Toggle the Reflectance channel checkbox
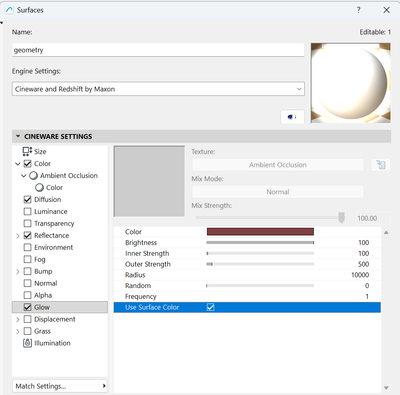Viewport: 400px width, 395px height. coord(28,235)
